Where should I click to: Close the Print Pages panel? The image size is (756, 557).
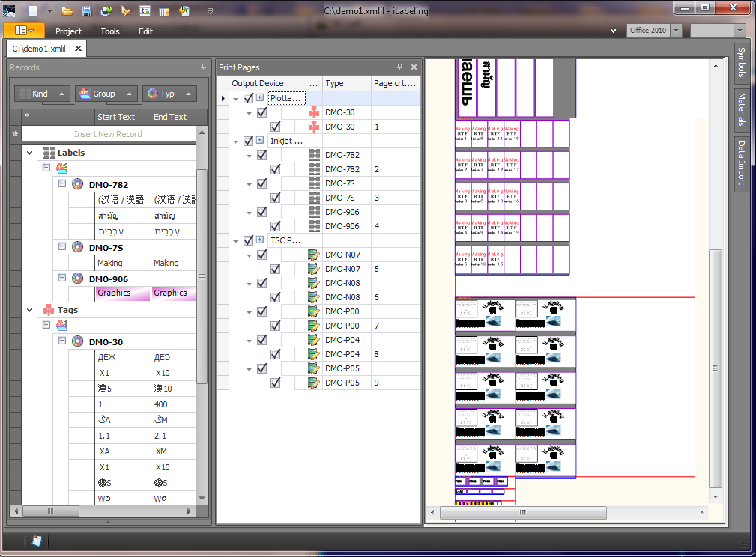click(414, 67)
